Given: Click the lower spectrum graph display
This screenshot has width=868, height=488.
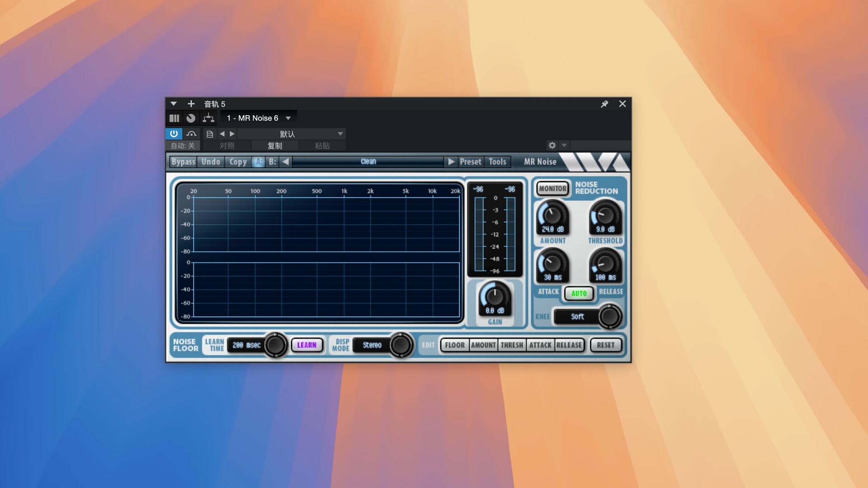Looking at the screenshot, I should (326, 289).
